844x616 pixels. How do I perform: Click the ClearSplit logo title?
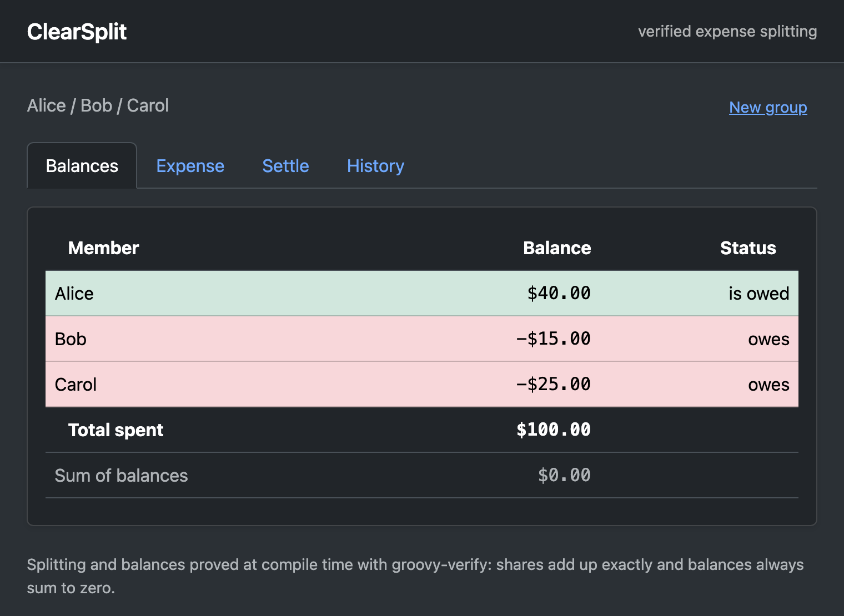coord(77,32)
